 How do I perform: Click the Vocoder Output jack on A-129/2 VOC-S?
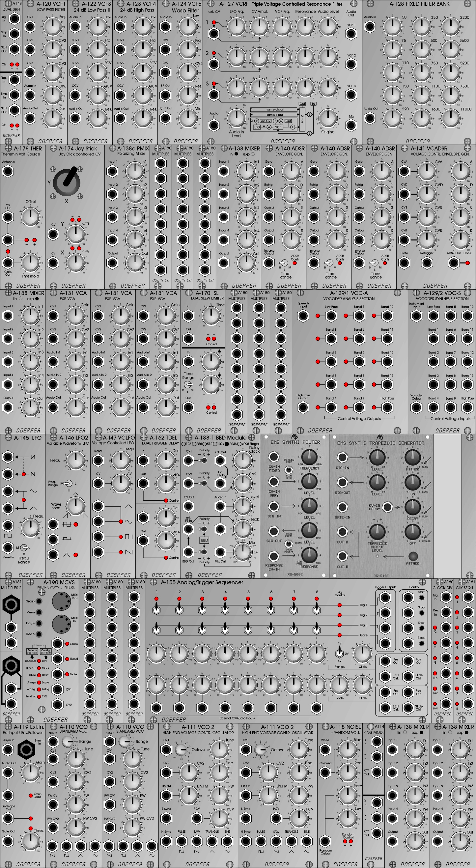pyautogui.click(x=416, y=407)
